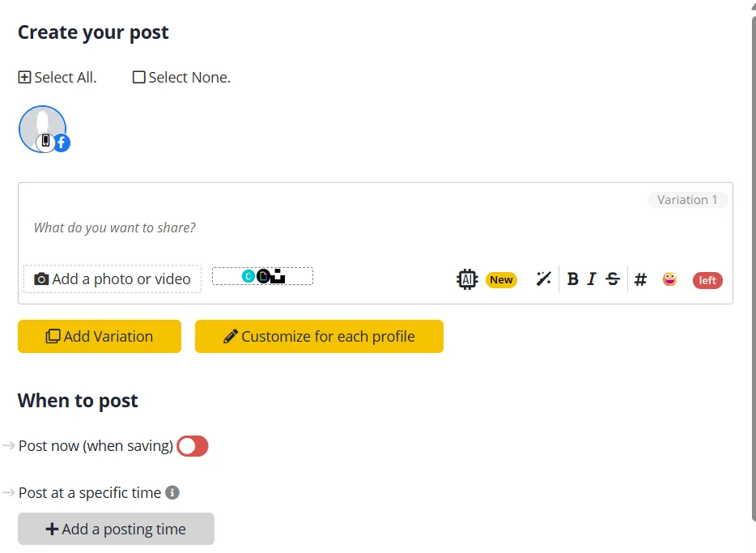This screenshot has height=553, width=756.
Task: Click Add a posting time
Action: pyautogui.click(x=116, y=530)
